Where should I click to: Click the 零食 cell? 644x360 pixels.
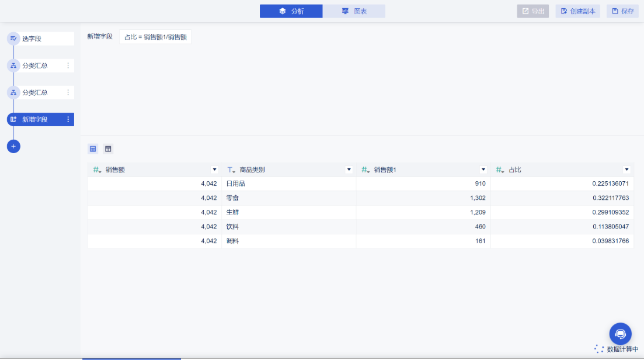(289, 198)
